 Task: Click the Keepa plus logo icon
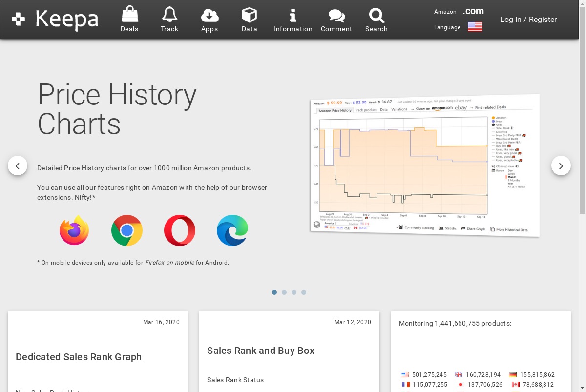tap(19, 20)
